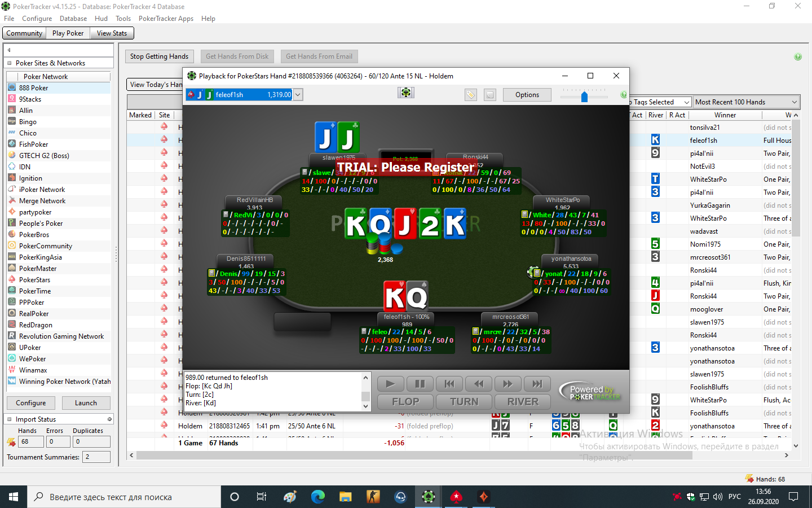Switch to the View Stats tab
The width and height of the screenshot is (812, 508).
click(x=112, y=33)
